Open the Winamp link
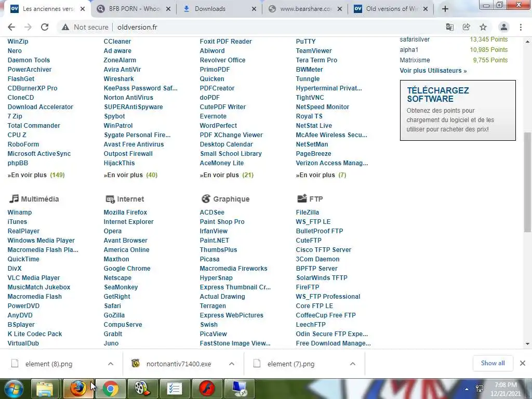Viewport: 532px width, 399px height. (x=20, y=212)
